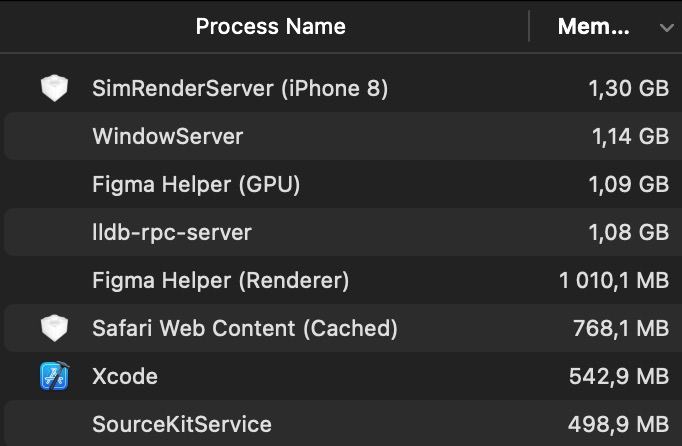Click the 768,1 MB memory value
The image size is (682, 446).
click(x=621, y=328)
